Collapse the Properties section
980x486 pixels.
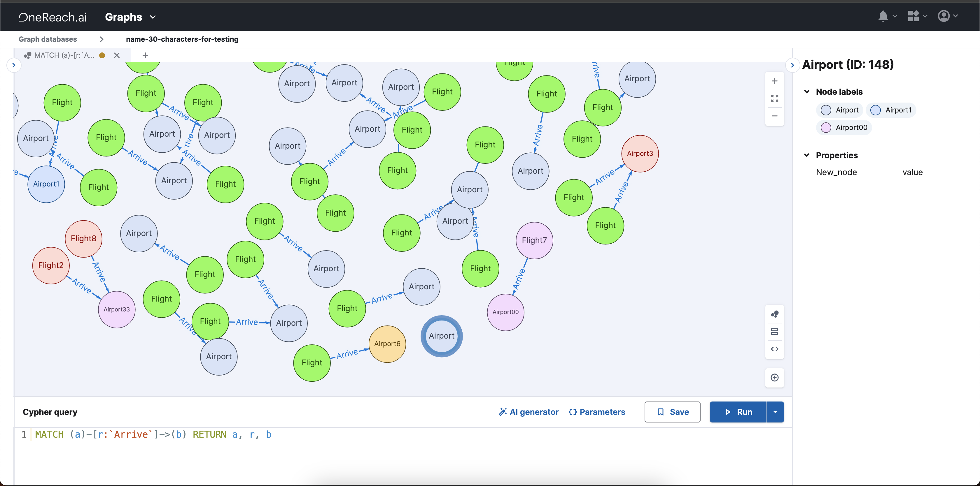(x=807, y=155)
